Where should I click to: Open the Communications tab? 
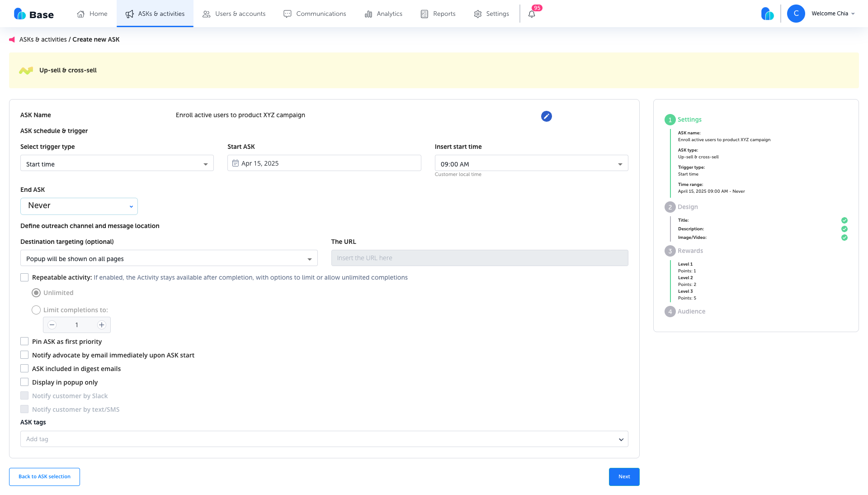(x=315, y=14)
